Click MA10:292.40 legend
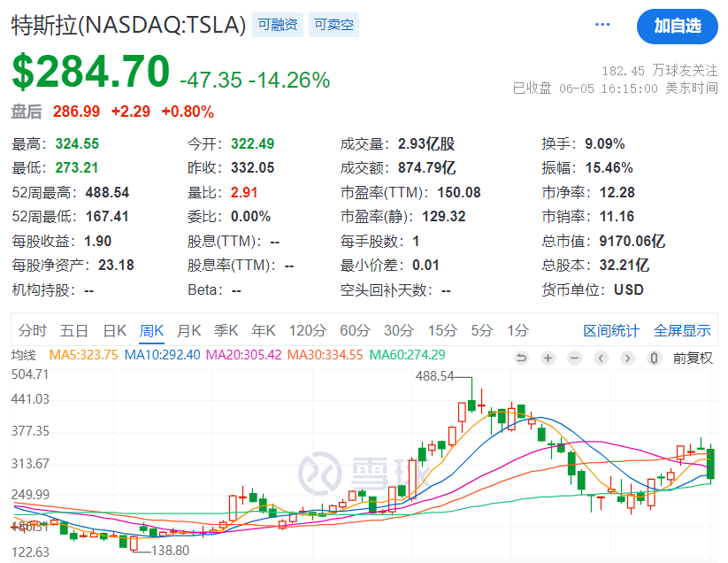 click(162, 355)
